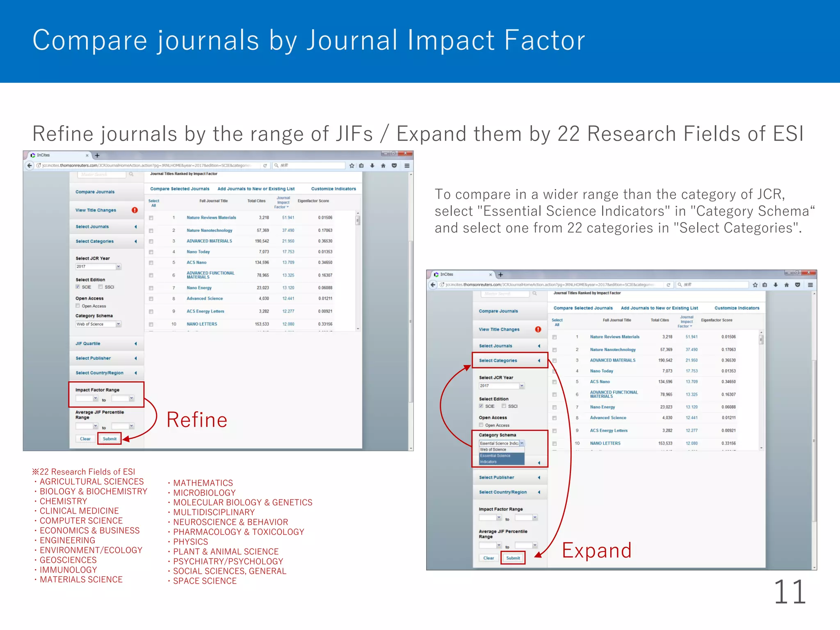
Task: Enable the SSCI edition checkbox in Expand window
Action: point(504,406)
